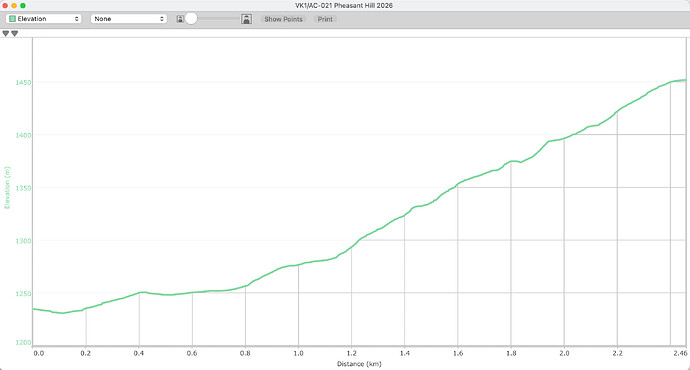
Task: Click the 2.46 distance axis label
Action: pyautogui.click(x=680, y=353)
